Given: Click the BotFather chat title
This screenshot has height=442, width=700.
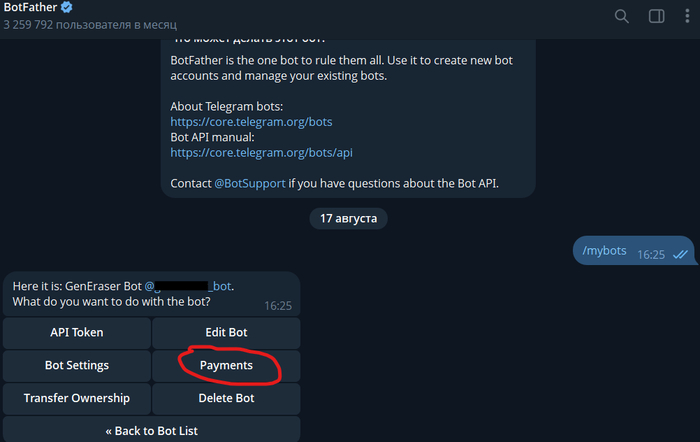Looking at the screenshot, I should tap(30, 7).
